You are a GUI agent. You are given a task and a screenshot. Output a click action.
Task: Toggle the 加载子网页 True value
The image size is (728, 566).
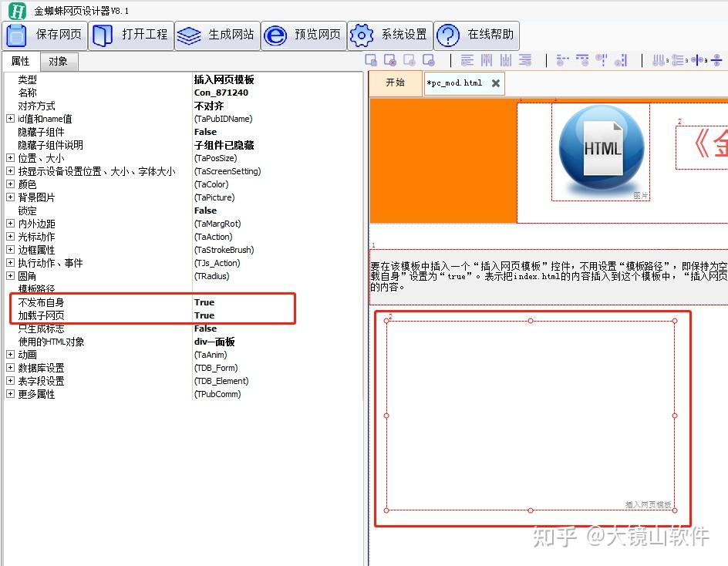[204, 315]
